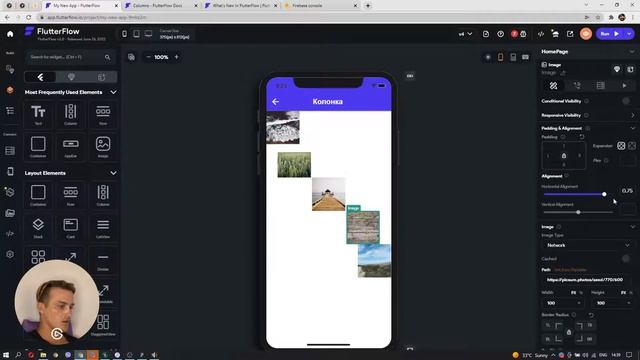The image size is (640, 360).
Task: Open Run button dropdown arrow
Action: point(630,34)
